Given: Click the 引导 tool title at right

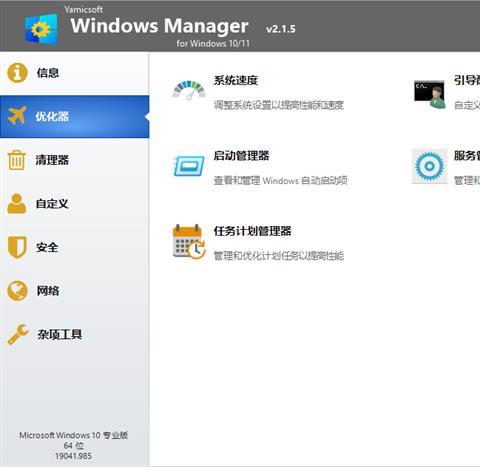Looking at the screenshot, I should point(467,80).
